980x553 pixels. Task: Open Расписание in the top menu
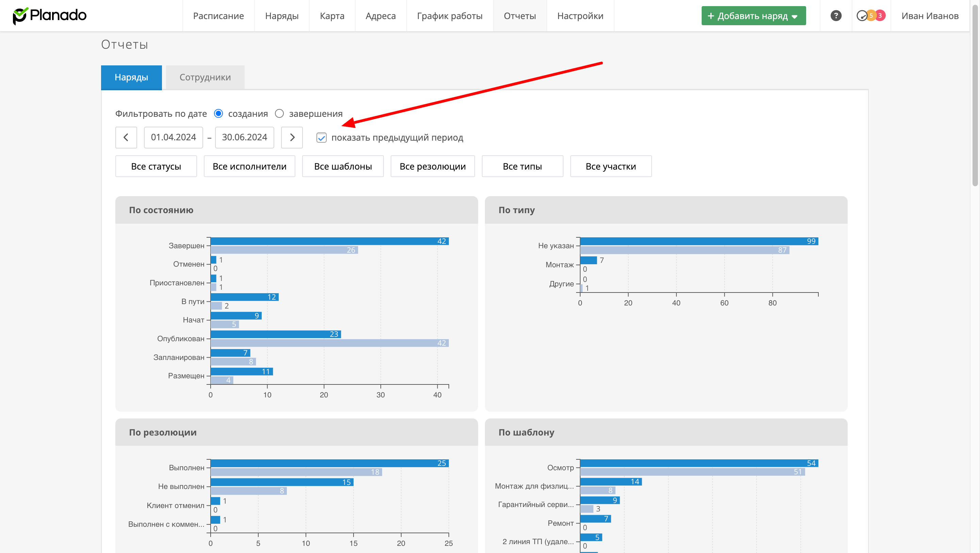tap(218, 16)
